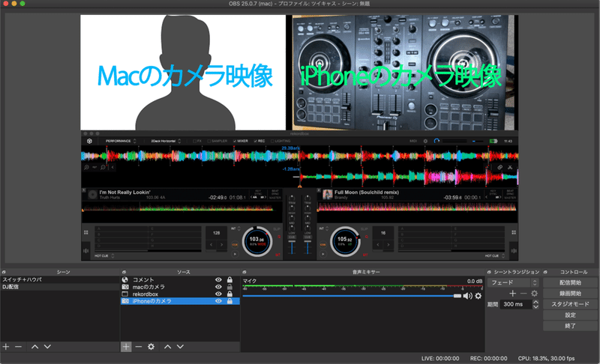Select the スイッチ+ハウパ scene
This screenshot has width=600, height=364.
[x=60, y=279]
